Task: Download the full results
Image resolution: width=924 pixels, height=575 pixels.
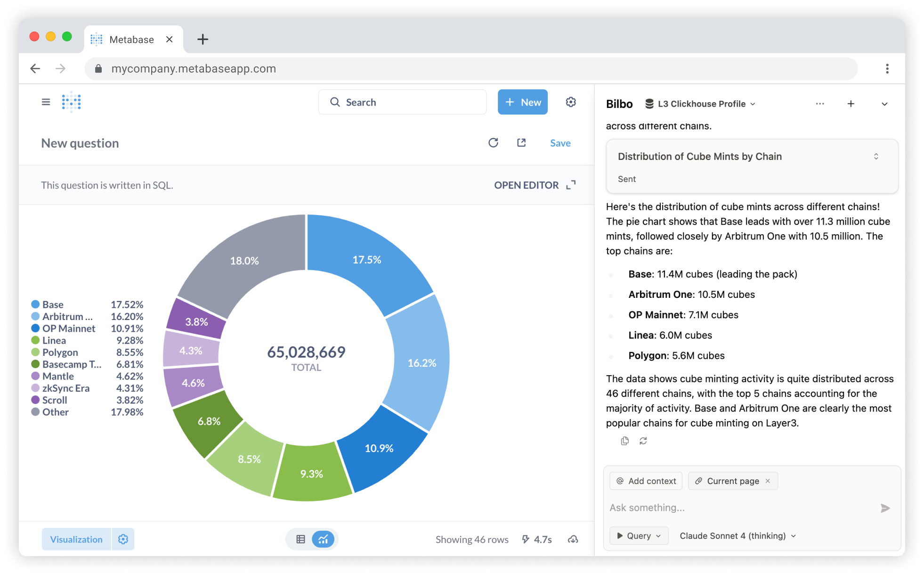Action: click(573, 539)
